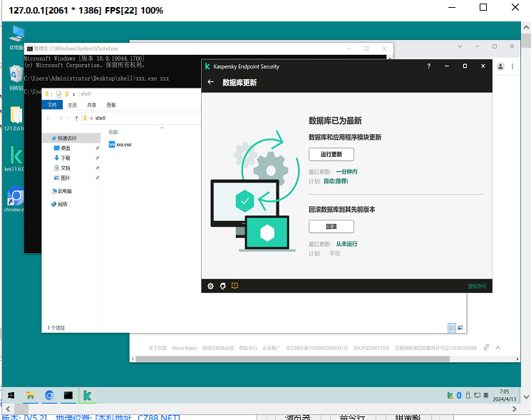Click the Explorer up-directory arrow
This screenshot has width=531, height=420.
[76, 118]
